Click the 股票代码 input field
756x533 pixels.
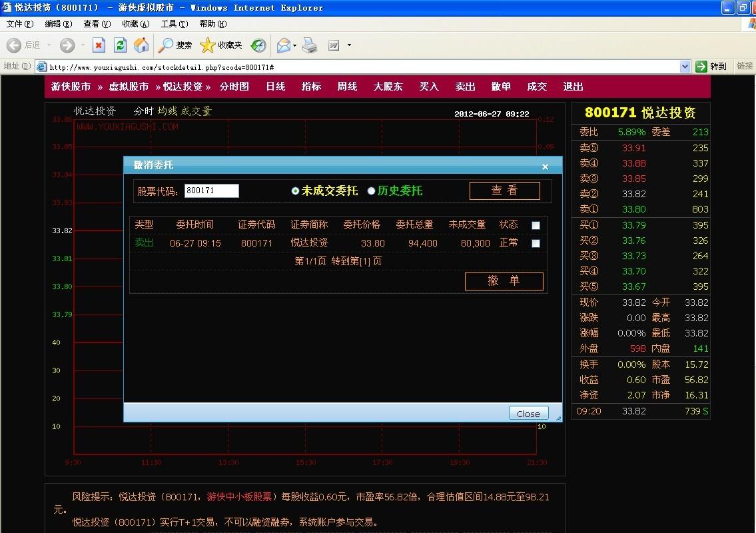pos(211,191)
